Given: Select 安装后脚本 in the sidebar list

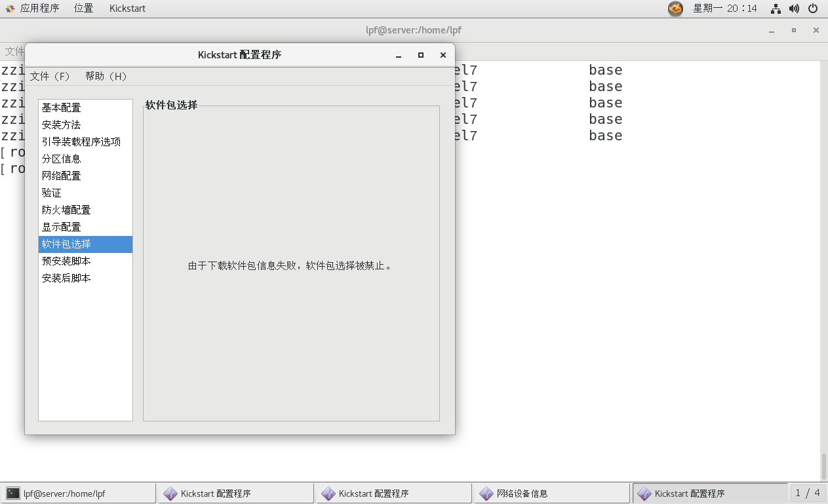Looking at the screenshot, I should pos(85,278).
